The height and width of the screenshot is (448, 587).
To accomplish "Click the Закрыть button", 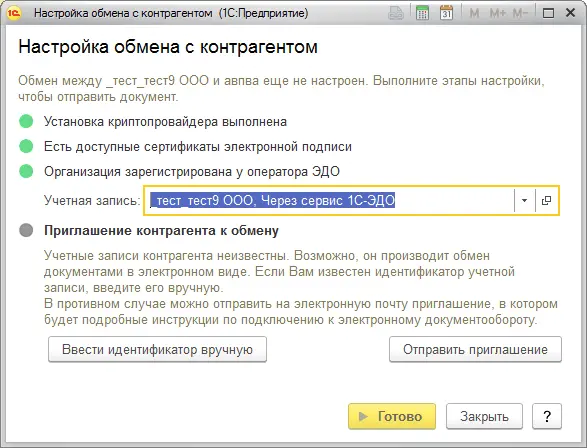I will 484,416.
